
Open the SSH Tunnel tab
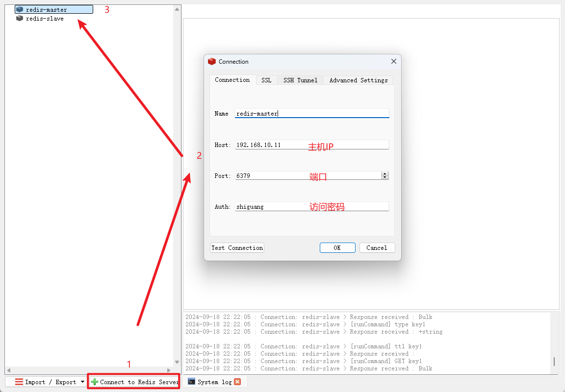click(x=300, y=80)
